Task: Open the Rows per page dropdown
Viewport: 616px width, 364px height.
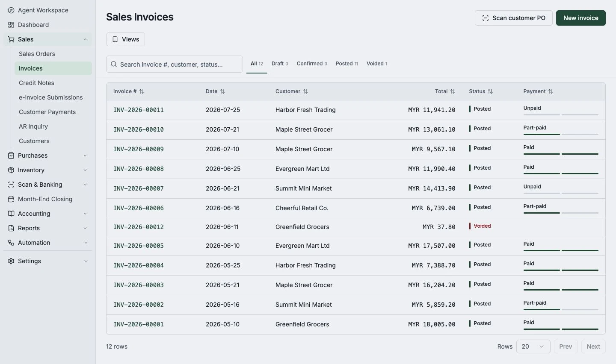Action: [533, 346]
